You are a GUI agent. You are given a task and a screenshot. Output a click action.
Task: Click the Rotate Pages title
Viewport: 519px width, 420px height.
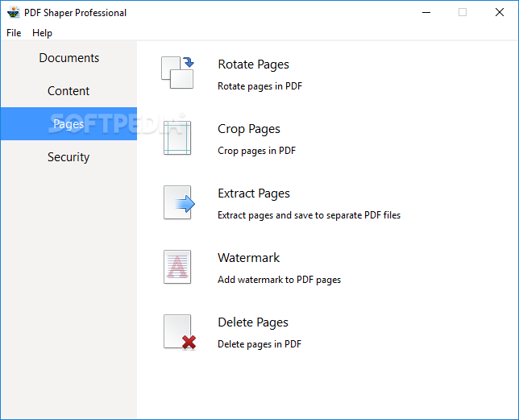(x=253, y=64)
